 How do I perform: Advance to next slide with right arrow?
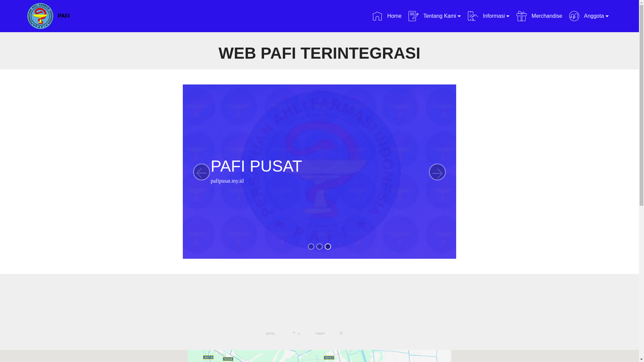[x=437, y=172]
